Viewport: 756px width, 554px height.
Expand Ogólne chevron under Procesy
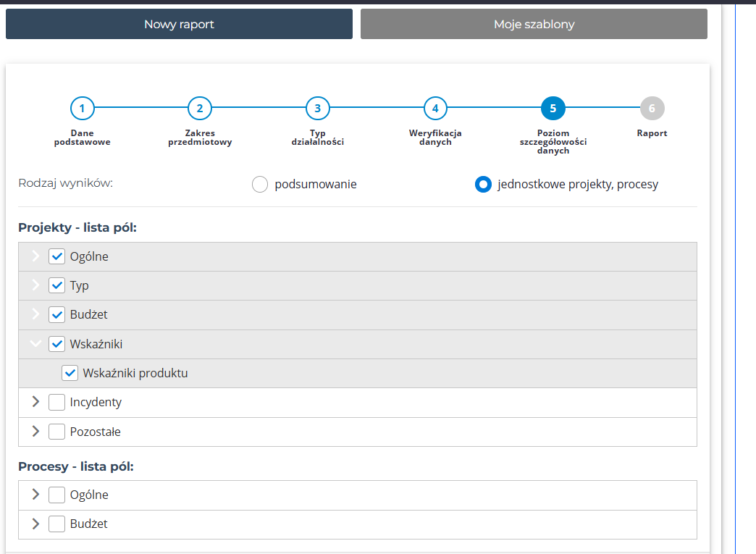pos(35,495)
